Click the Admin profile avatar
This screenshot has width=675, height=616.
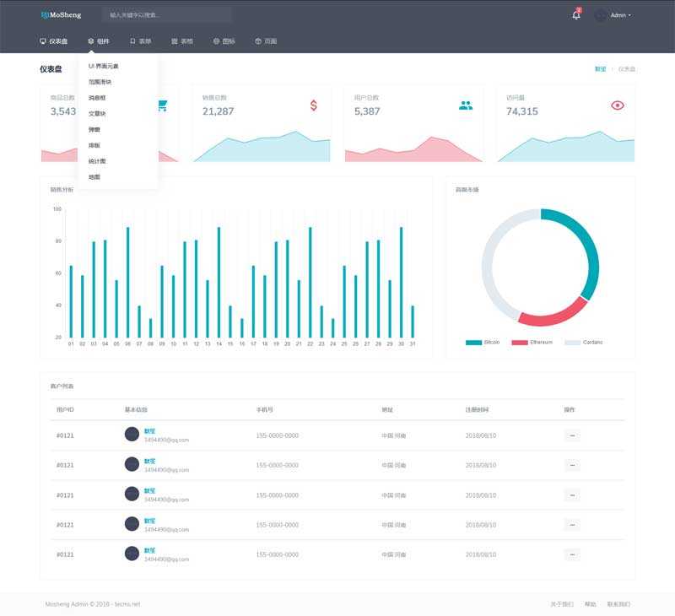(600, 15)
